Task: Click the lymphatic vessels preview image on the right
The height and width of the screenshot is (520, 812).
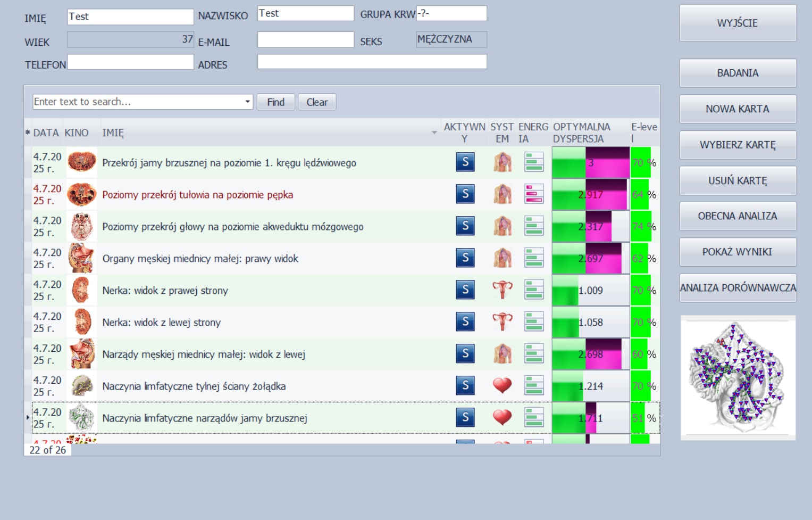Action: pos(738,377)
